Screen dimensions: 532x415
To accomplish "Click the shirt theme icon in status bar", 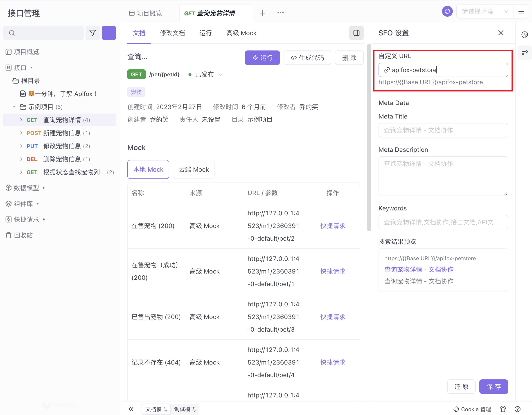I will coord(503,409).
